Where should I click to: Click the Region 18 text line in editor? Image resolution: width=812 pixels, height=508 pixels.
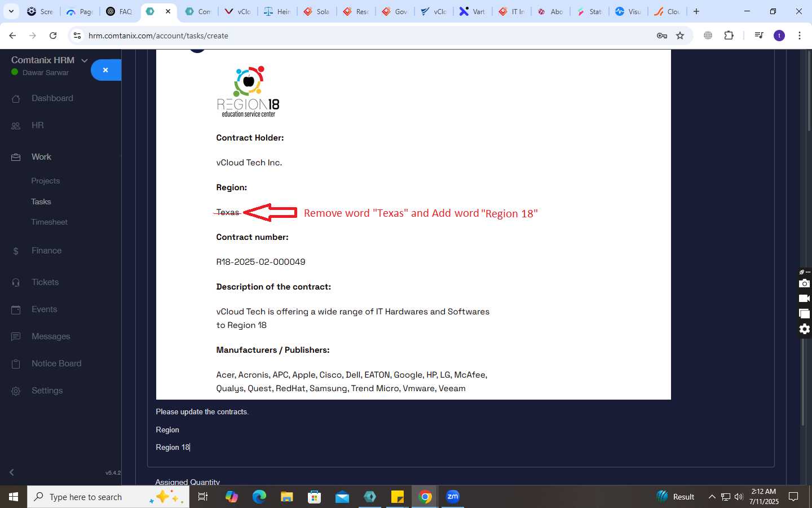[x=173, y=447]
